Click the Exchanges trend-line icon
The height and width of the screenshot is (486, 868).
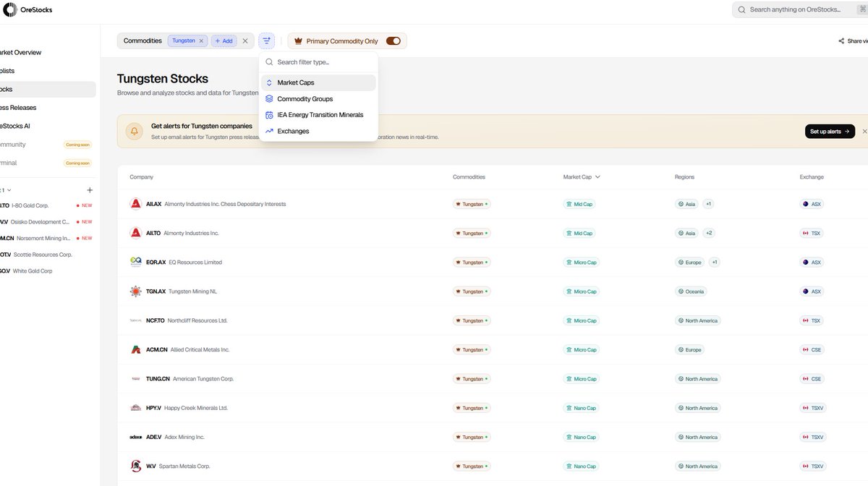coord(269,131)
